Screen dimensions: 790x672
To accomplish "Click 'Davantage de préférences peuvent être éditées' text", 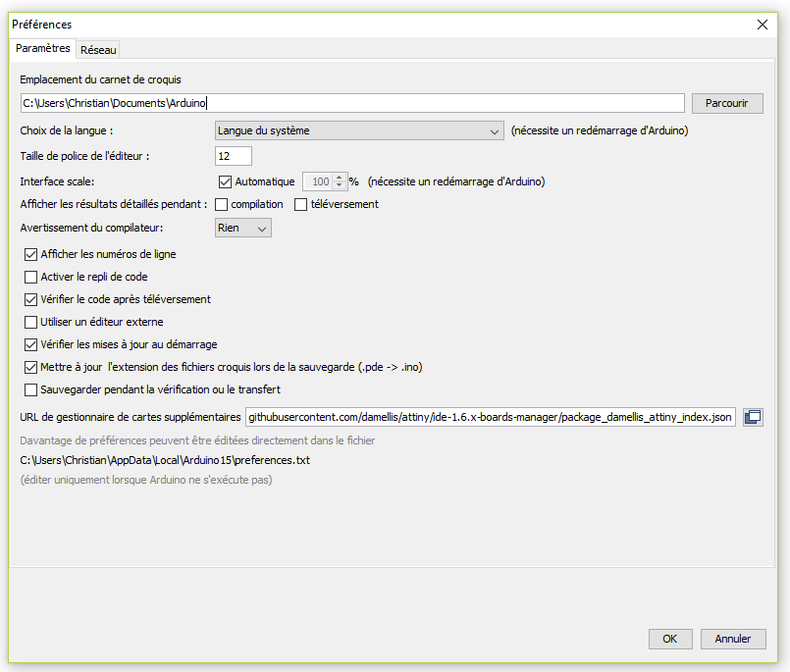I will pos(197,440).
